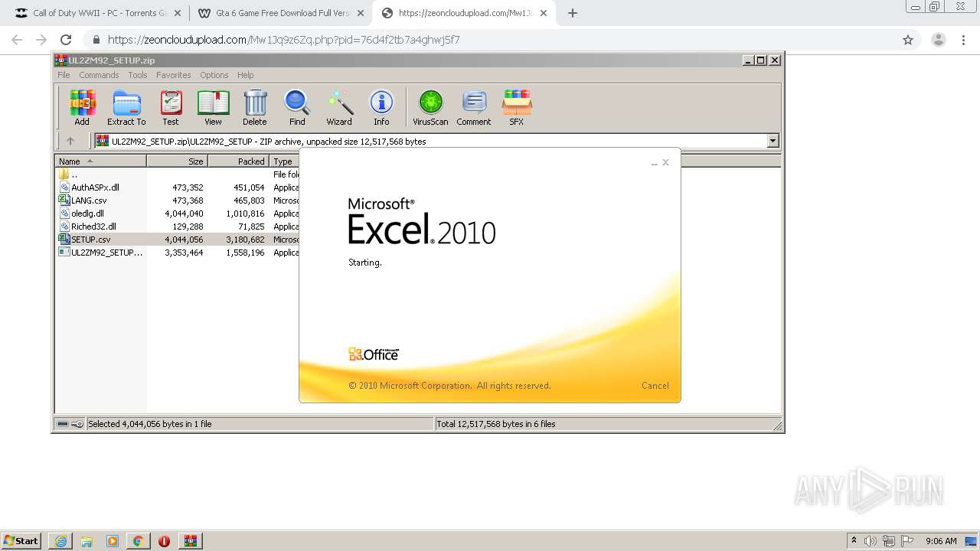
Task: Click the SFX toolbar icon
Action: 517,107
